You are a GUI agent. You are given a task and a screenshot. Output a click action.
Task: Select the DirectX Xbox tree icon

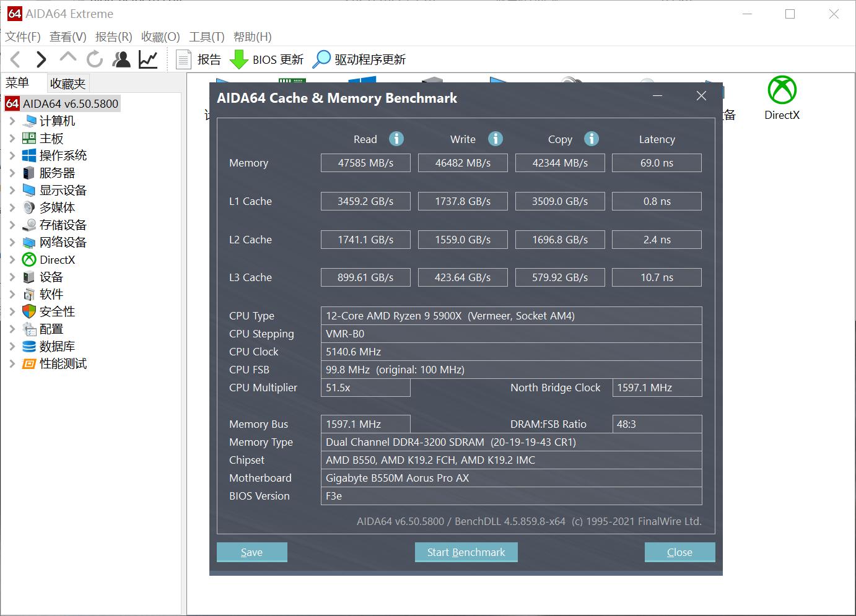29,259
